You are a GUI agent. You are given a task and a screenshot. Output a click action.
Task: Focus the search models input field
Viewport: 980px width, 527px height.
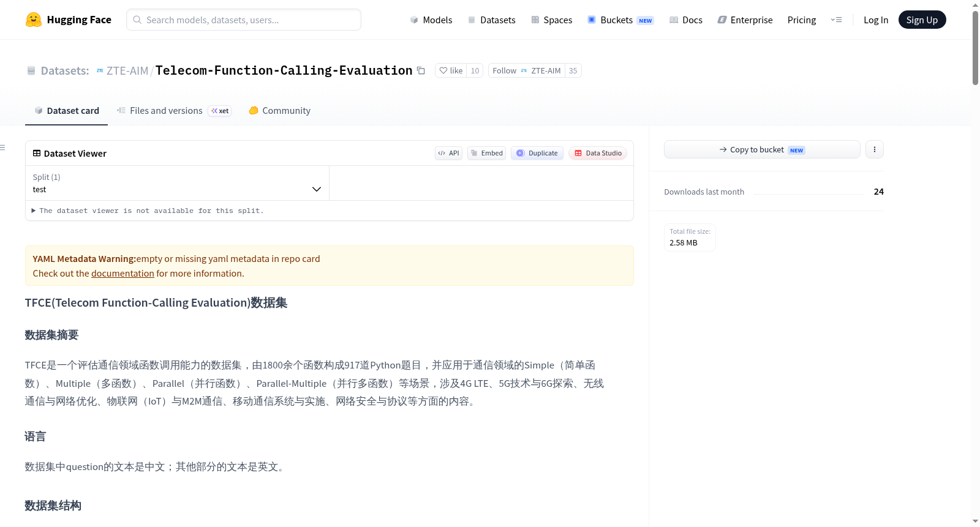tap(244, 20)
